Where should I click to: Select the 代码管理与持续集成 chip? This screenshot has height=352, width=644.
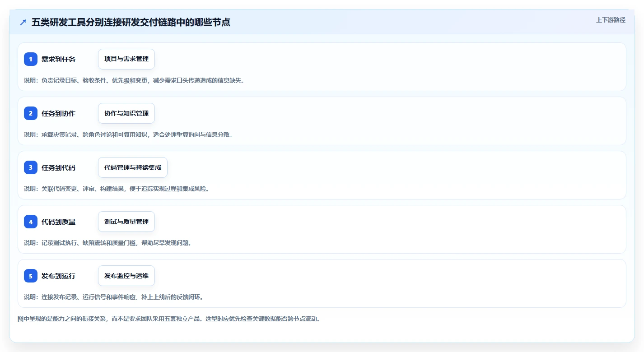(x=133, y=167)
